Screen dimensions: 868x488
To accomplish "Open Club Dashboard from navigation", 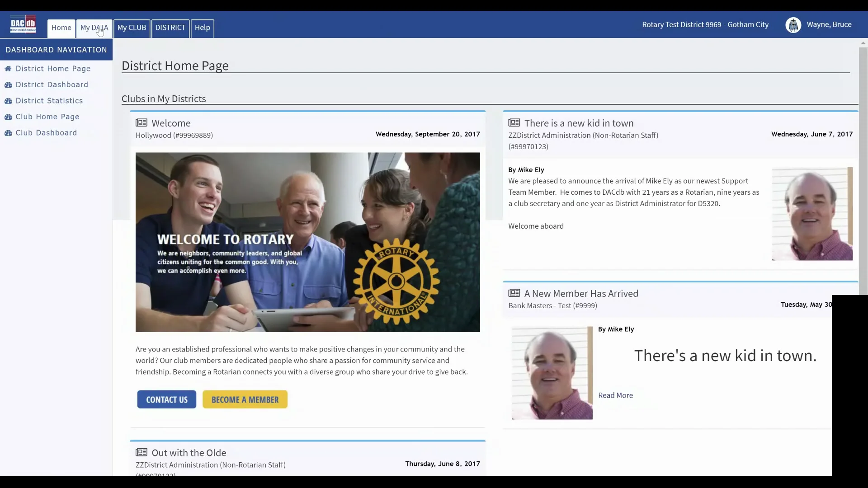I will point(47,133).
